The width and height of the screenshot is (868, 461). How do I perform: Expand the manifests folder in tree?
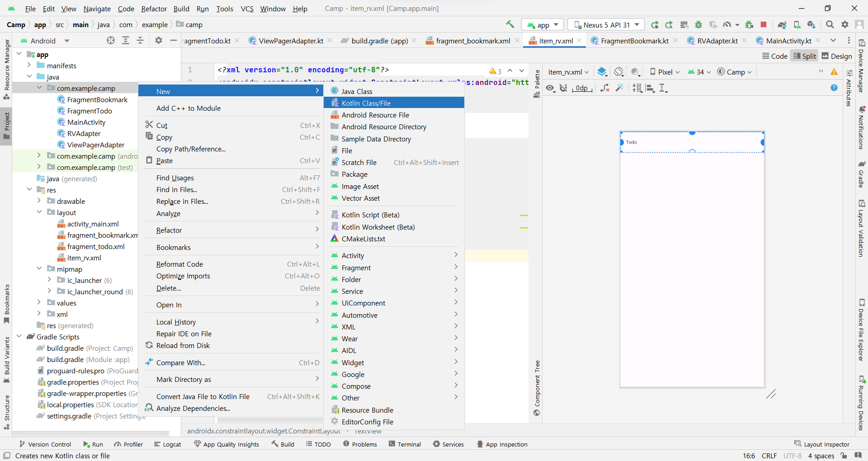coord(29,66)
